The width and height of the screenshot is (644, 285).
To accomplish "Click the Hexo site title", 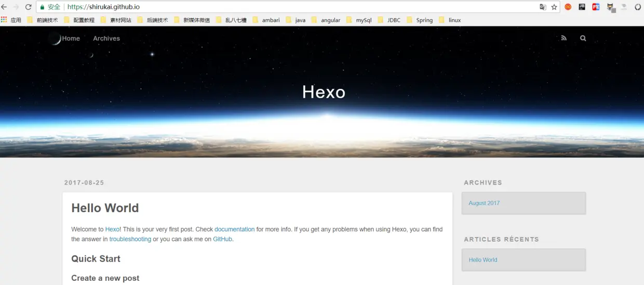I will (324, 92).
